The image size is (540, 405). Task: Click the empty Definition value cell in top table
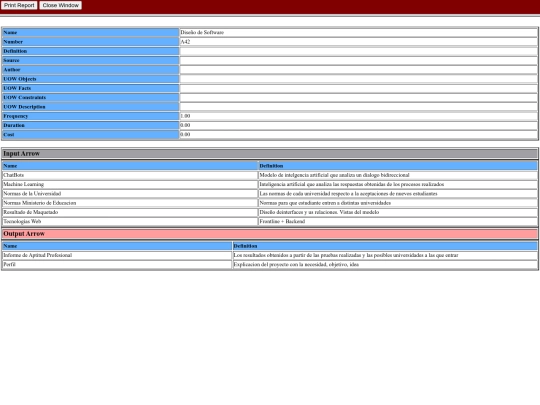pos(358,51)
